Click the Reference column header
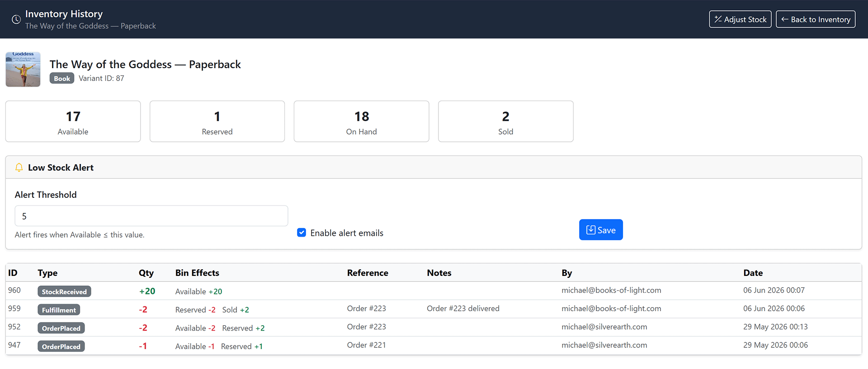 pos(368,273)
